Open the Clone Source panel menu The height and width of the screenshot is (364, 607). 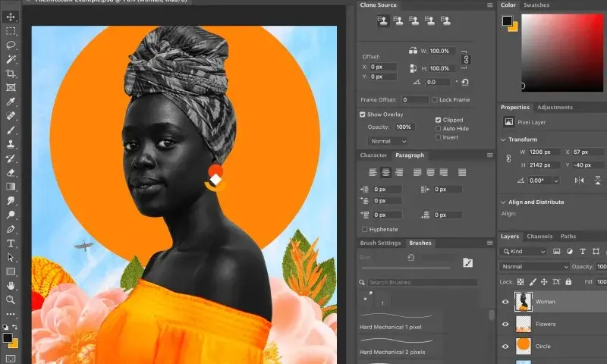click(489, 5)
